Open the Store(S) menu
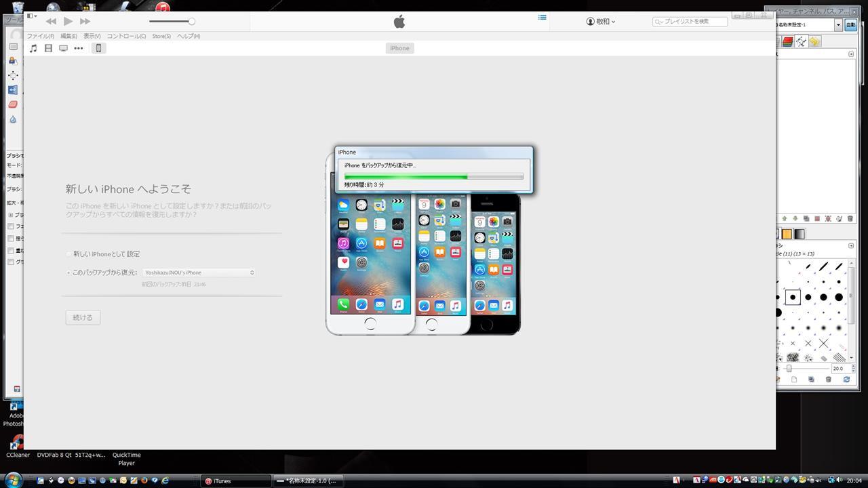 161,36
